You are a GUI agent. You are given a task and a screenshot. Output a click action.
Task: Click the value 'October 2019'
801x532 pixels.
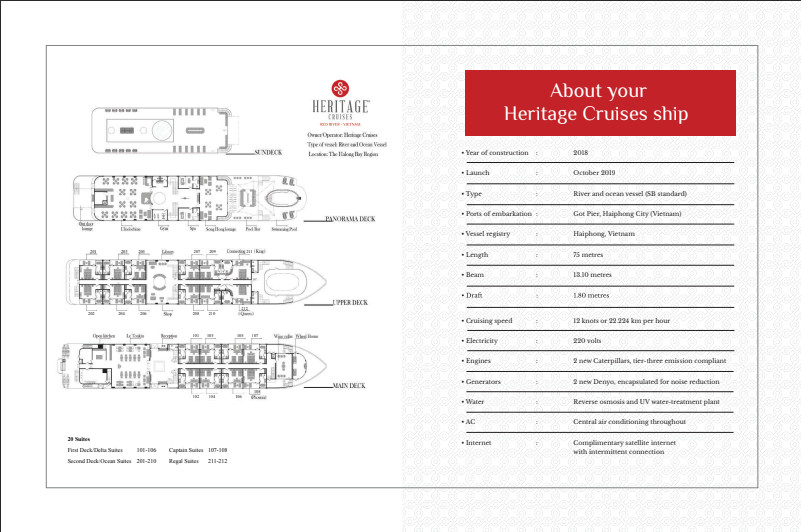pos(594,173)
